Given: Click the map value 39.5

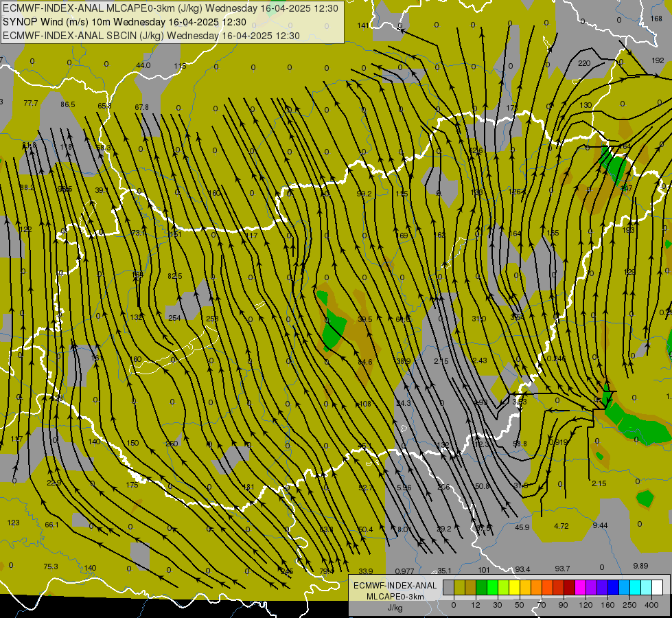Looking at the screenshot, I should 364,319.
